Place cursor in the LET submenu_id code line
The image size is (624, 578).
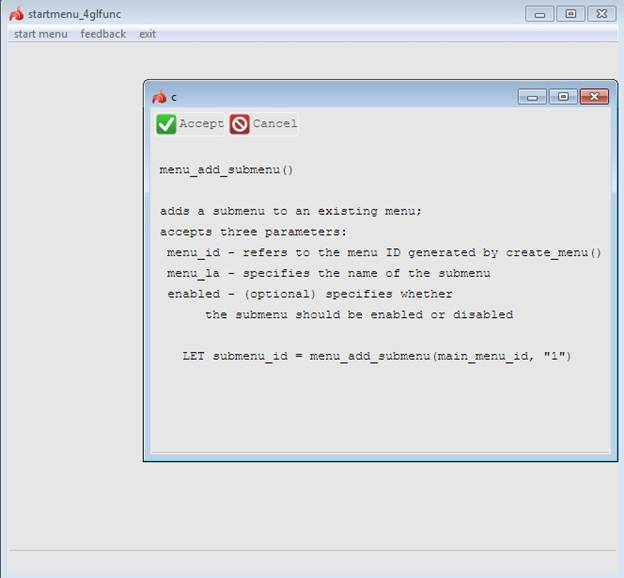click(376, 356)
